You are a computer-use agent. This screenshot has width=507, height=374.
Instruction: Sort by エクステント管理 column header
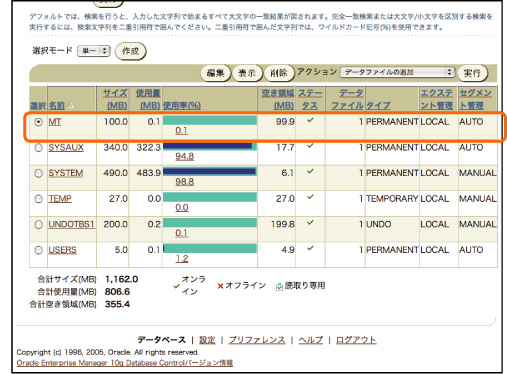(x=437, y=99)
